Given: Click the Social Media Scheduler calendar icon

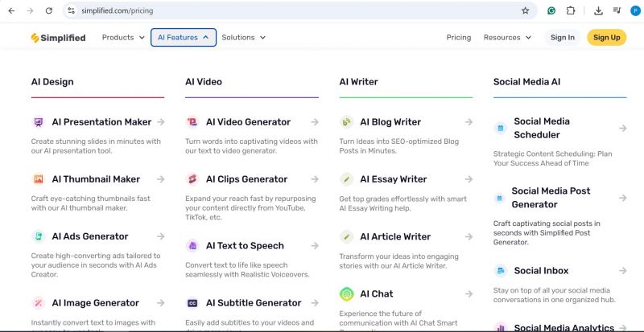Looking at the screenshot, I should (500, 128).
